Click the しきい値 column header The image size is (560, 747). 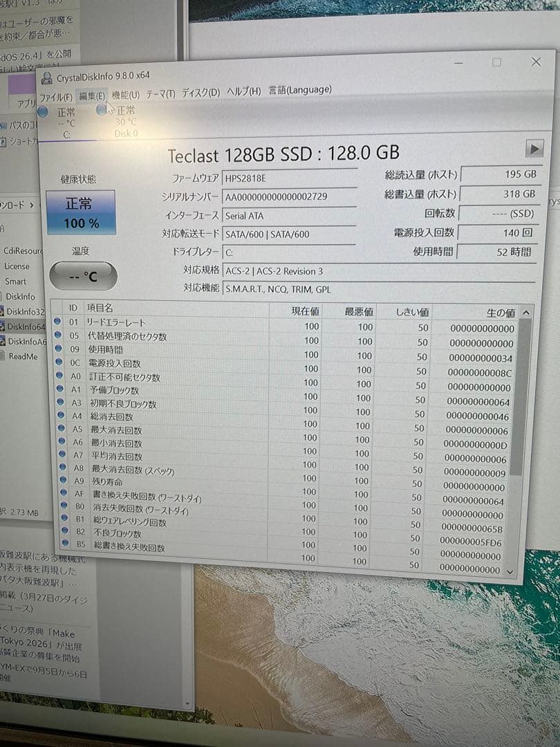tap(405, 312)
